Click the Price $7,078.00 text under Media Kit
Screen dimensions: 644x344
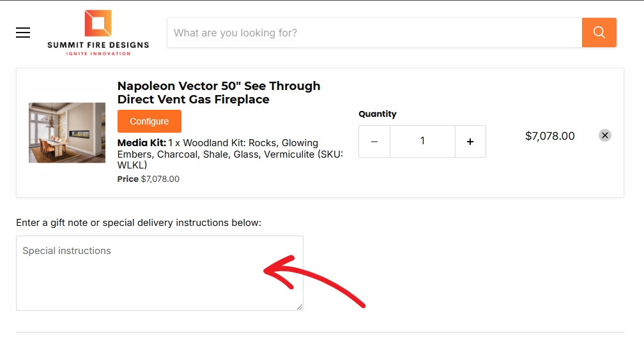click(x=148, y=179)
